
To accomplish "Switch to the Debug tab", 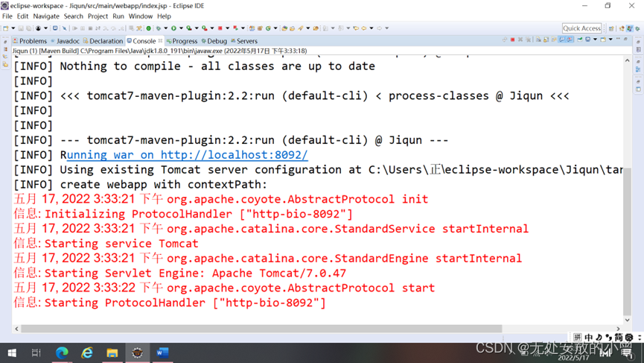I will coord(214,41).
